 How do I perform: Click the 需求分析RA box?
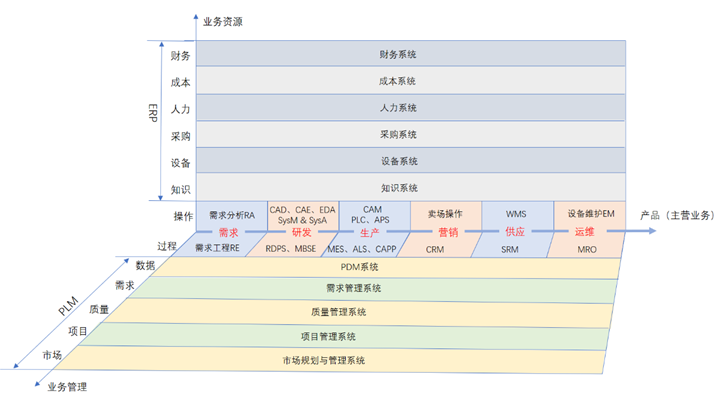point(232,216)
